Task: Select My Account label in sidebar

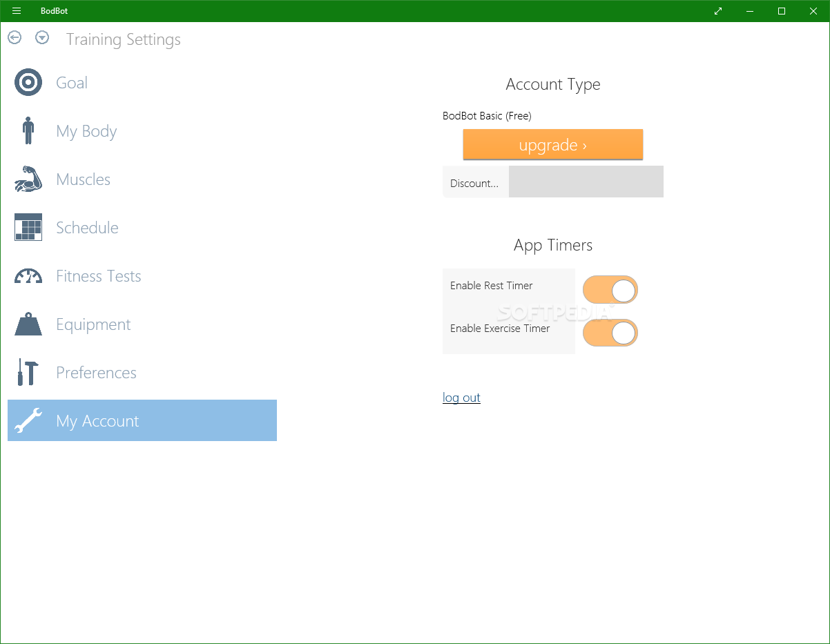Action: [97, 421]
